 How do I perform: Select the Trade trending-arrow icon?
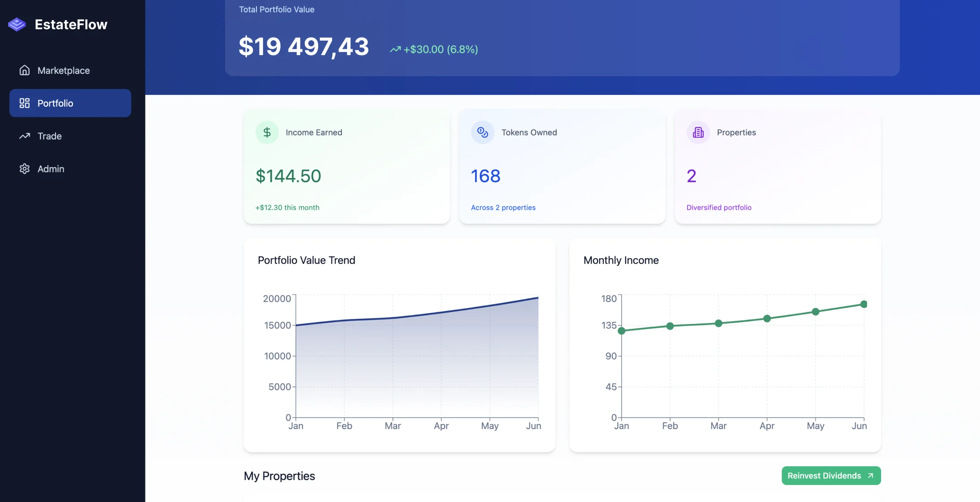coord(25,136)
